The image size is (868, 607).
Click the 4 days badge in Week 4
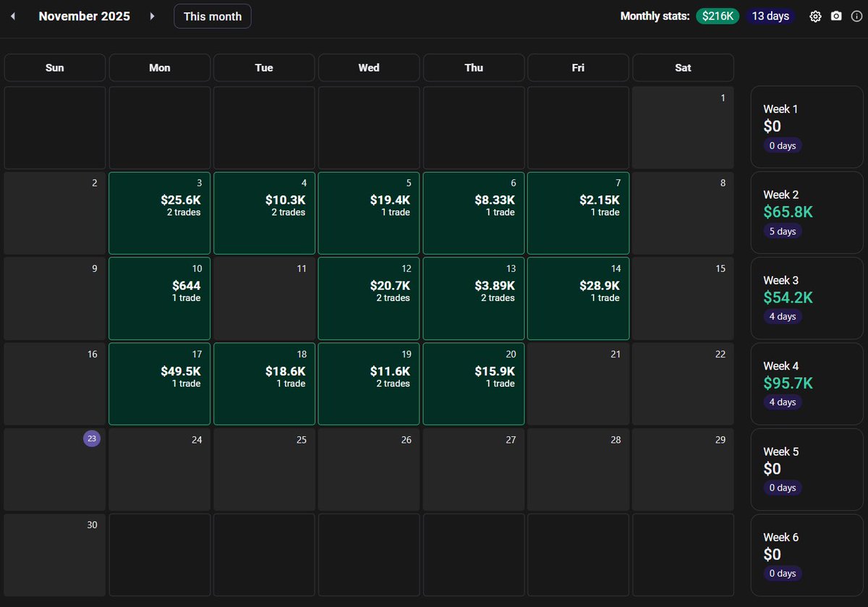click(783, 402)
